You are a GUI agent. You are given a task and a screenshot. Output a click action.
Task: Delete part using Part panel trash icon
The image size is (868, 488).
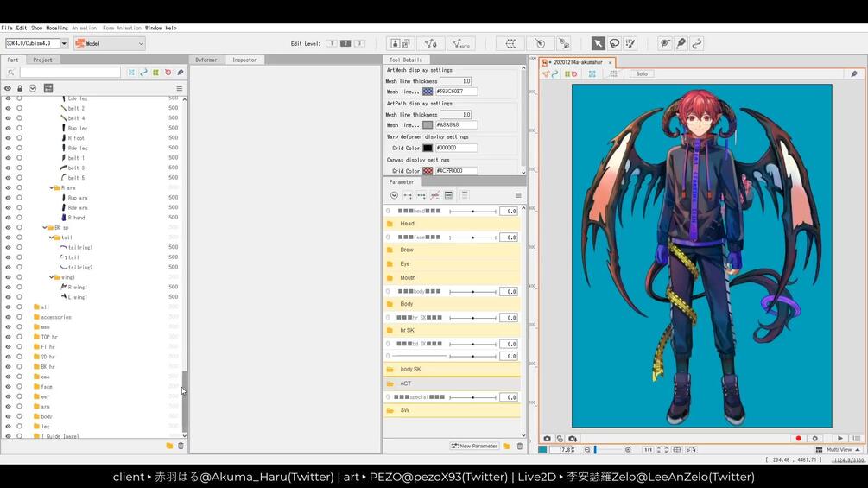pyautogui.click(x=181, y=446)
